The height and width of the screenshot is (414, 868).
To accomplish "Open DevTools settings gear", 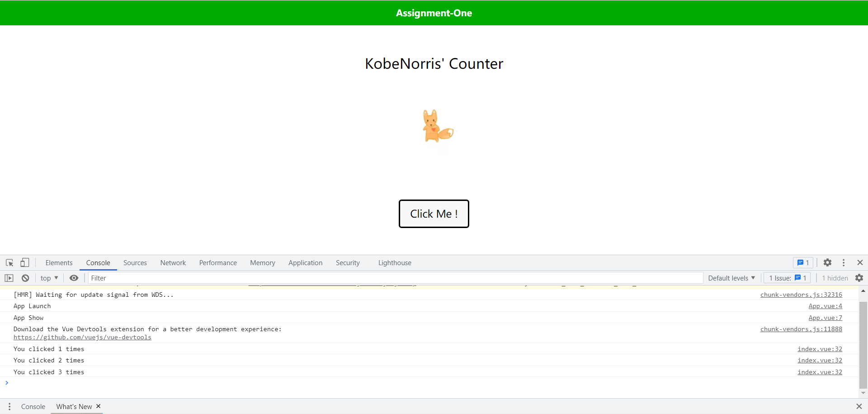I will tap(827, 263).
